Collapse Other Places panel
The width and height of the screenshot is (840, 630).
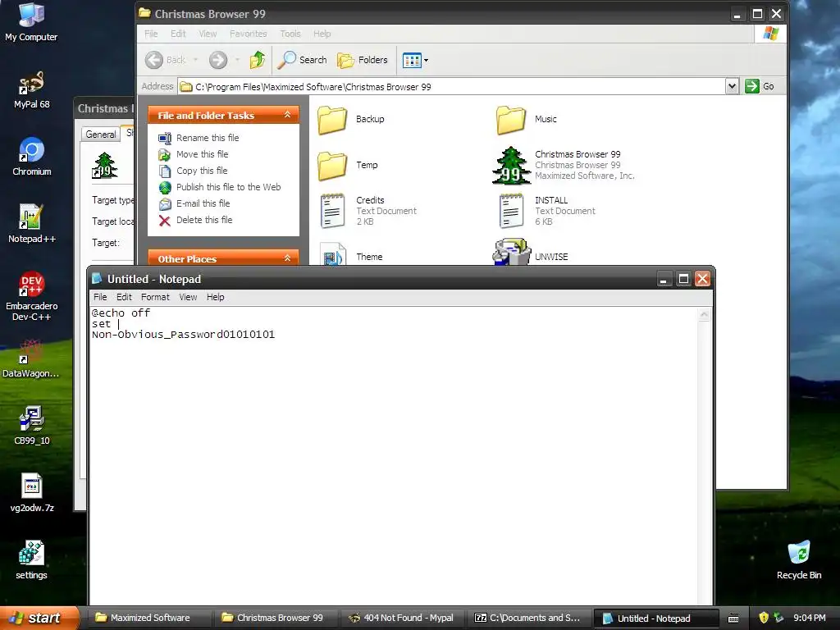287,258
